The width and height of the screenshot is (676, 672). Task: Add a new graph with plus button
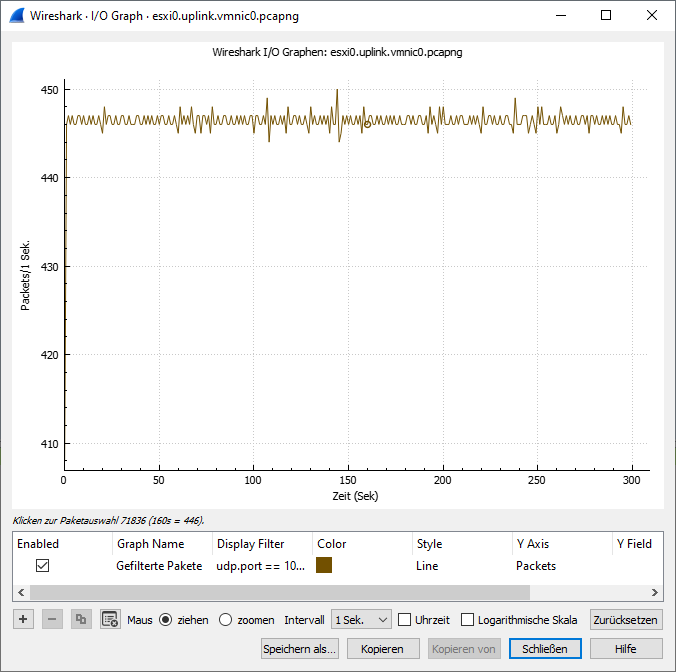click(23, 619)
